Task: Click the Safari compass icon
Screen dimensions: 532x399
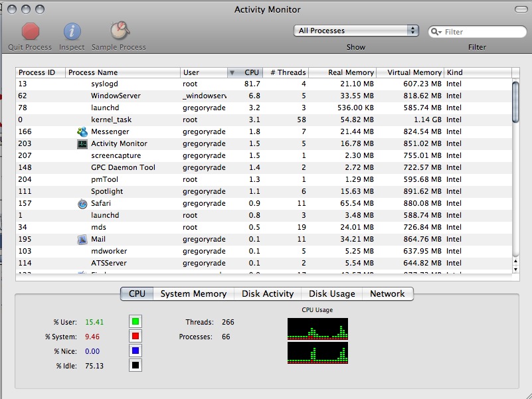Action: [x=82, y=204]
